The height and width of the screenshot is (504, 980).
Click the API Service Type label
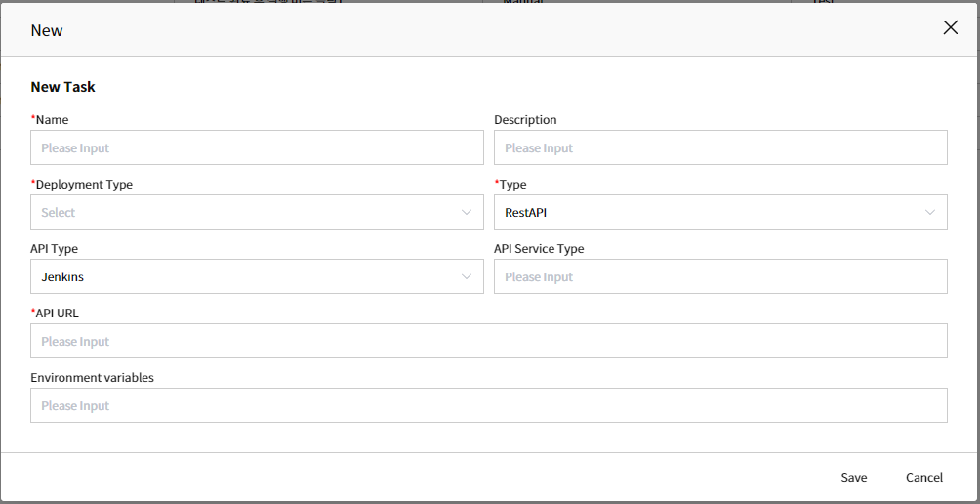point(539,249)
